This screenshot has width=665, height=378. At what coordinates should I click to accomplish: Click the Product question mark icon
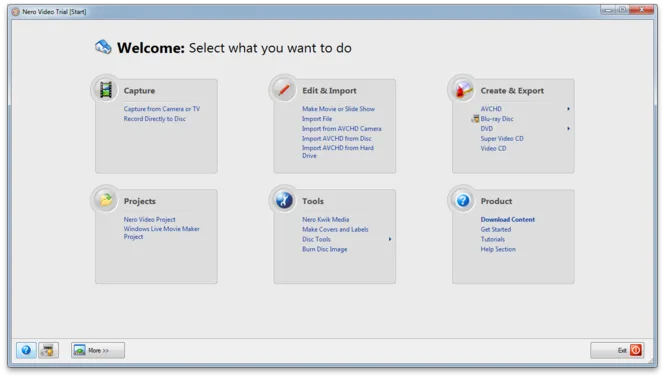[463, 200]
